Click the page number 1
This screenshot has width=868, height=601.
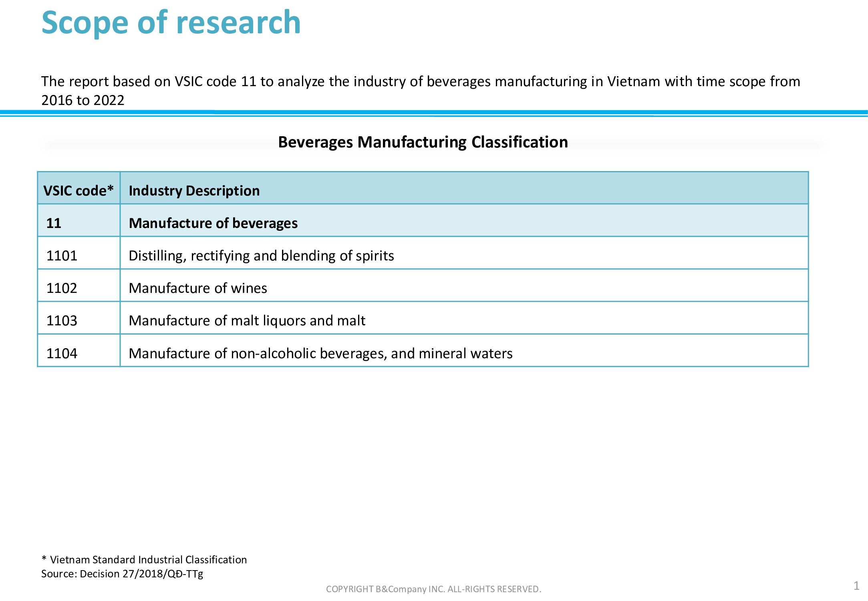coord(856,586)
